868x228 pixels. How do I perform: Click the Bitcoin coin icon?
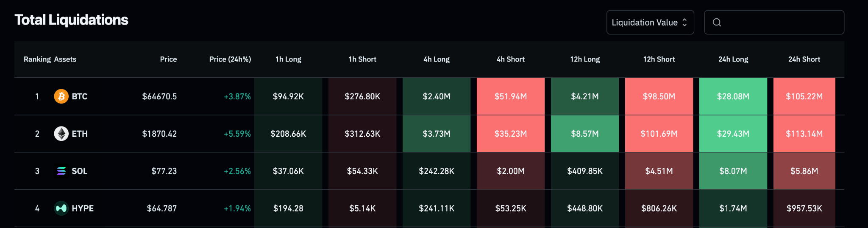point(61,96)
